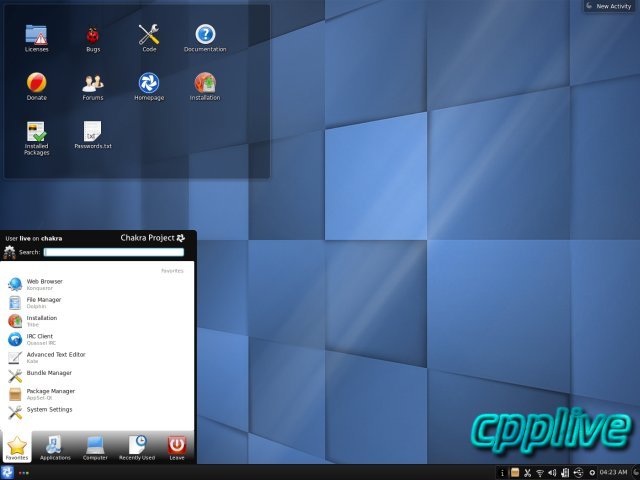Open Advanced Text Editor Kate
640x480 pixels.
point(97,358)
